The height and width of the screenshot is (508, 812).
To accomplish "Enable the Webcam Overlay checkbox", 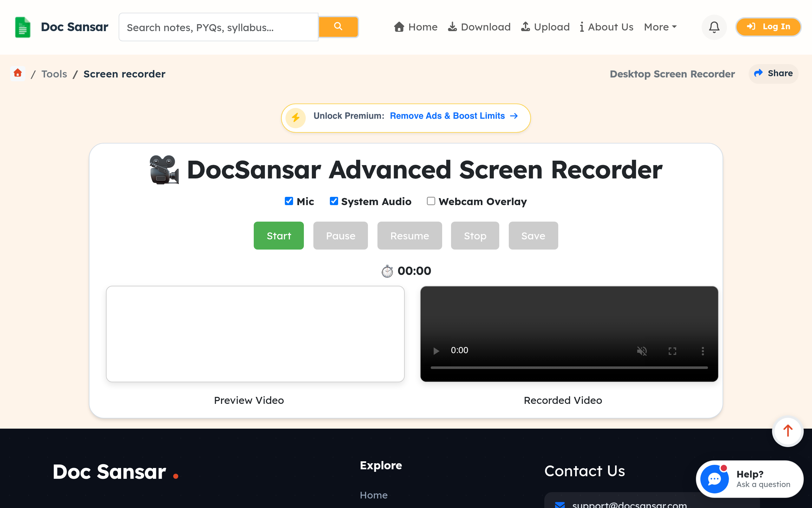I will pos(431,201).
